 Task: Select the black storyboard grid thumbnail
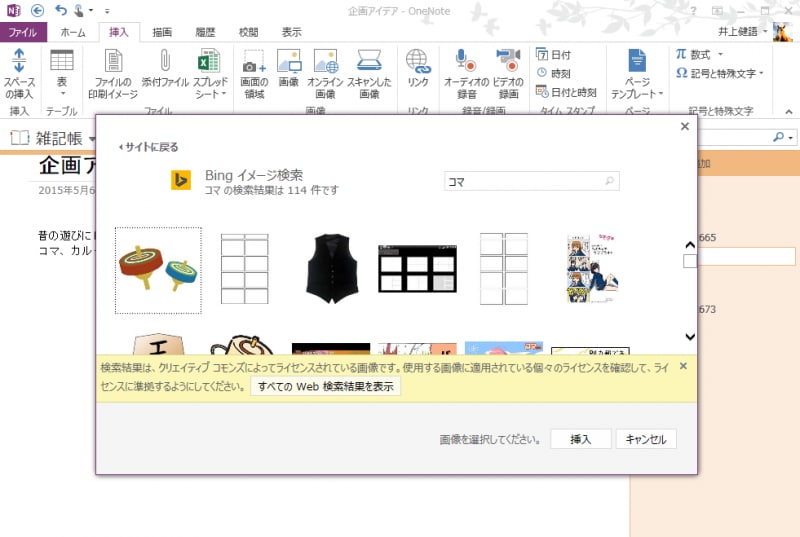[417, 268]
